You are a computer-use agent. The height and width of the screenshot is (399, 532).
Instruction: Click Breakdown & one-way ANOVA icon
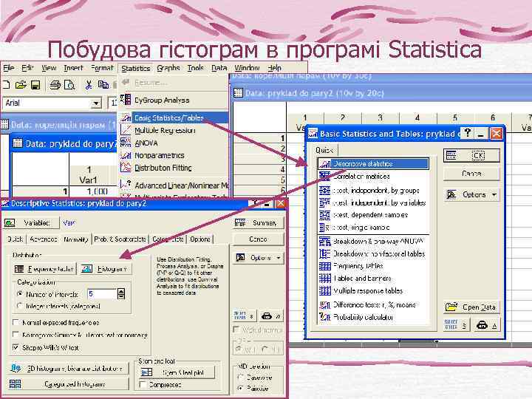(x=324, y=241)
